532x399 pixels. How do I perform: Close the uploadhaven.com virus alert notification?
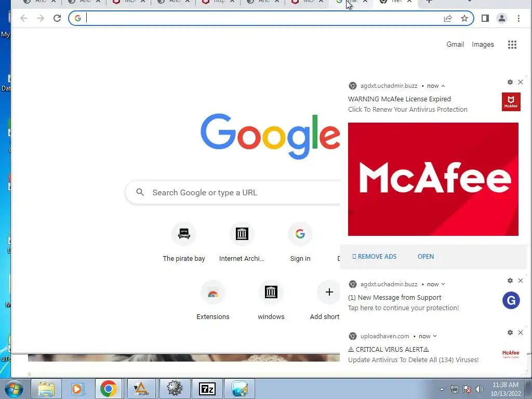pyautogui.click(x=521, y=332)
